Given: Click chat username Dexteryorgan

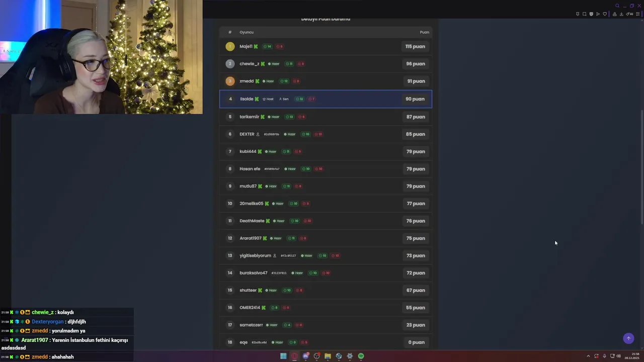Looking at the screenshot, I should (48, 322).
